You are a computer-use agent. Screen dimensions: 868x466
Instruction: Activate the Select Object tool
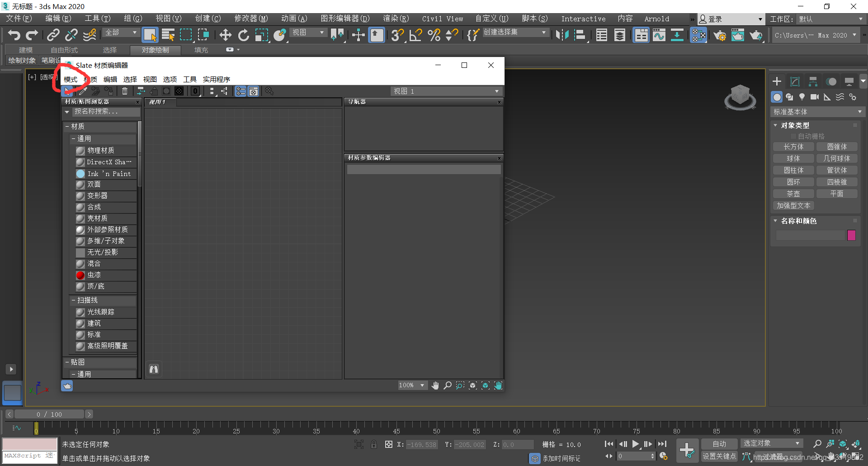150,35
